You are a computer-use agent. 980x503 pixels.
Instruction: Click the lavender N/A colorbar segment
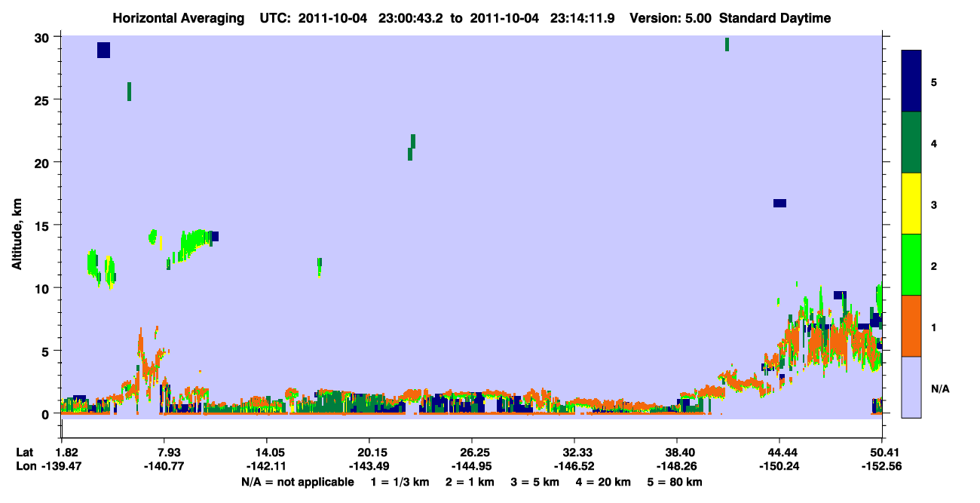pos(911,387)
